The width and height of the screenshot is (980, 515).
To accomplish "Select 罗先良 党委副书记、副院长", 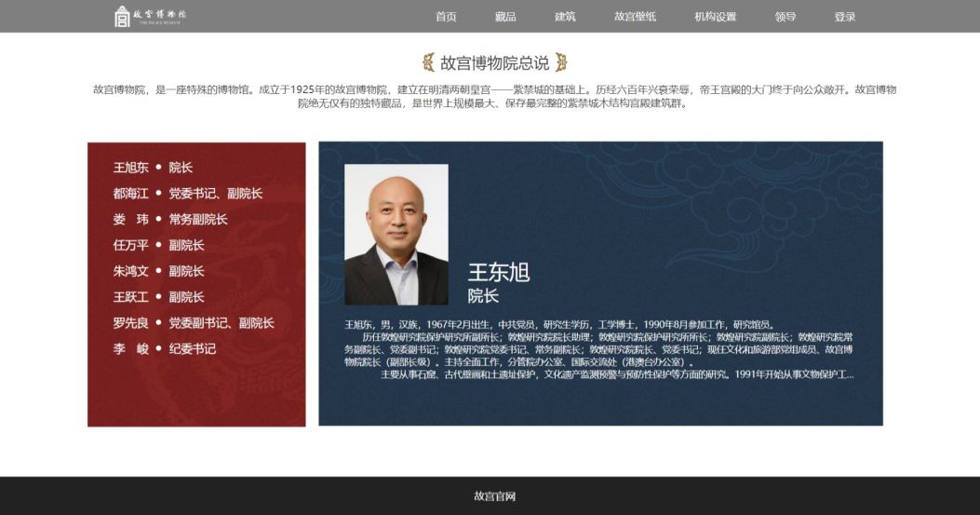I will [194, 323].
